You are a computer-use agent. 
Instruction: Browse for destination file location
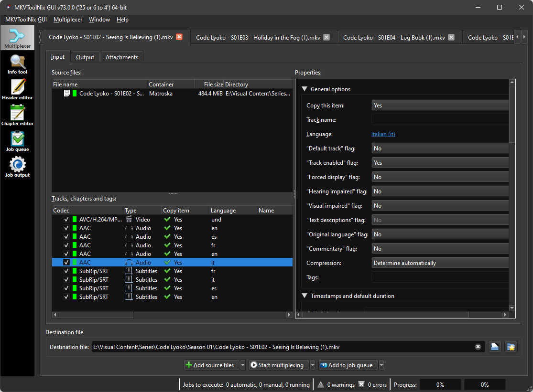[495, 347]
